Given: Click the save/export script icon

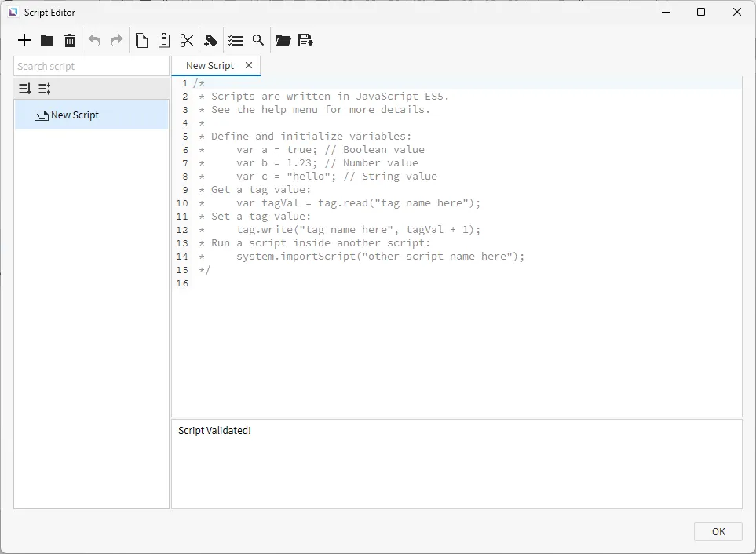Looking at the screenshot, I should click(x=305, y=40).
